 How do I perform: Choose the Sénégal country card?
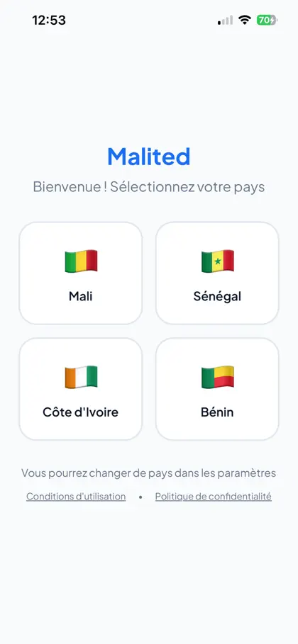217,273
